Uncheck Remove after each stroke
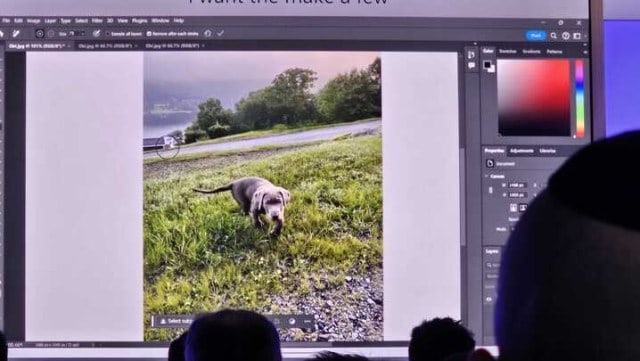The width and height of the screenshot is (640, 361). [x=149, y=34]
